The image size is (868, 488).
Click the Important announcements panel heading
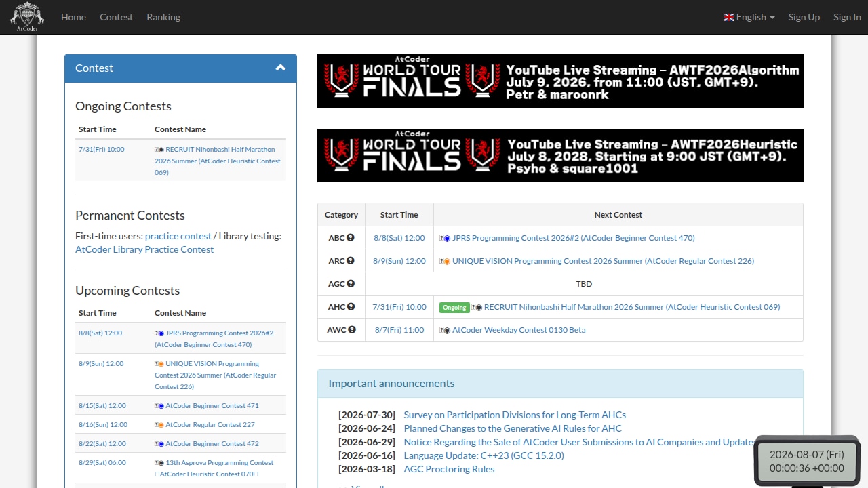pos(560,384)
